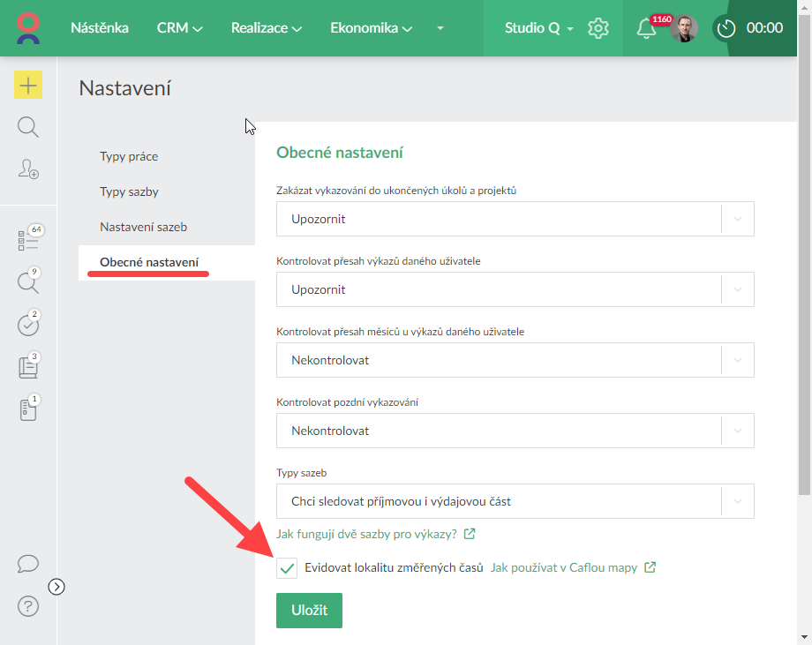Image resolution: width=812 pixels, height=645 pixels.
Task: Select the Typy práce settings tab
Action: tap(129, 156)
